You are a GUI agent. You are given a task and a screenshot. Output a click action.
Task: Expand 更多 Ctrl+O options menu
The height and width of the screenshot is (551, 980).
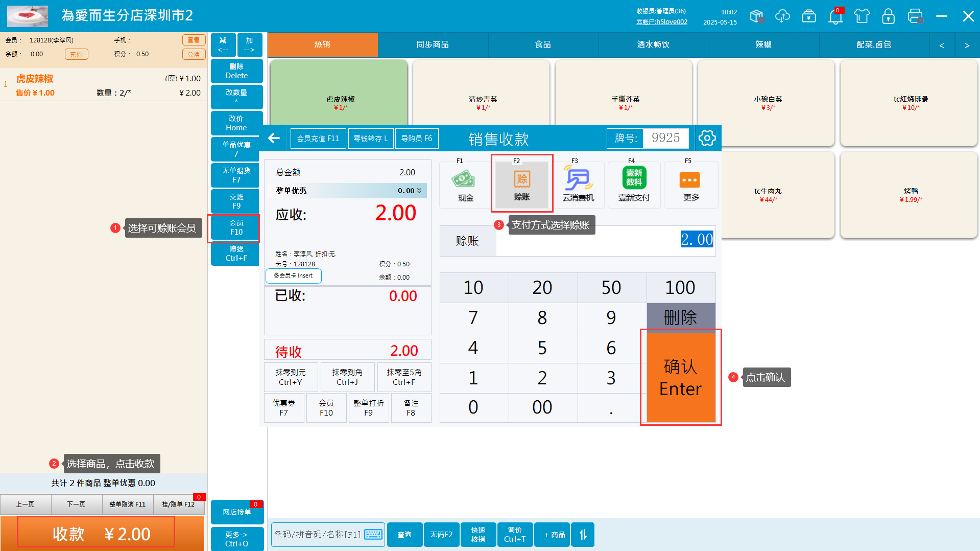236,539
